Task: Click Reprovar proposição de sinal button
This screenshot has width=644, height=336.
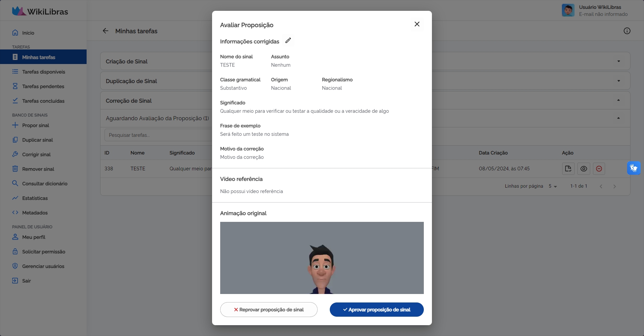Action: tap(269, 310)
